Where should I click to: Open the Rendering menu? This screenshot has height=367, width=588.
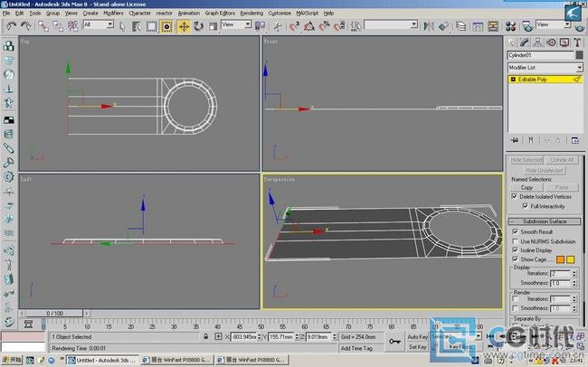(x=251, y=14)
